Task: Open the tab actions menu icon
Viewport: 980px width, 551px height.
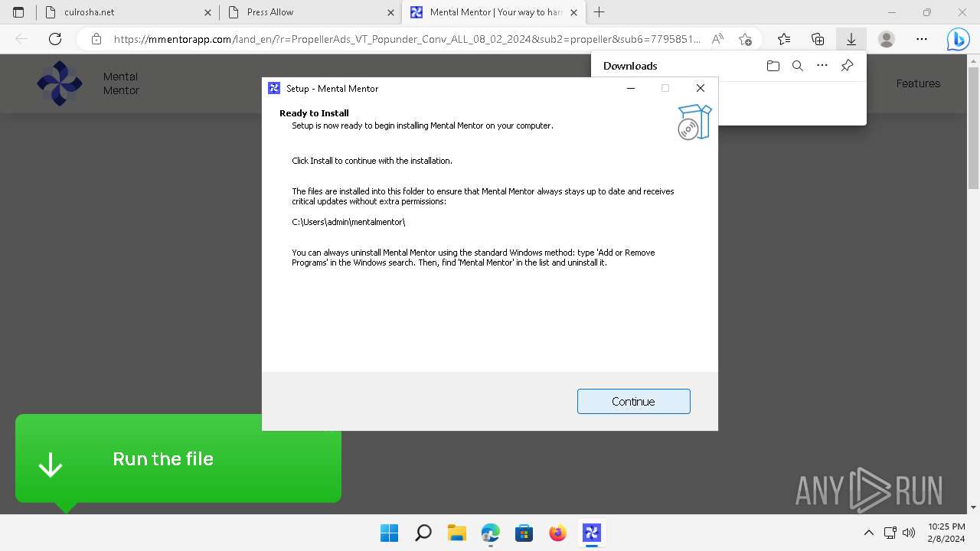Action: (x=18, y=12)
